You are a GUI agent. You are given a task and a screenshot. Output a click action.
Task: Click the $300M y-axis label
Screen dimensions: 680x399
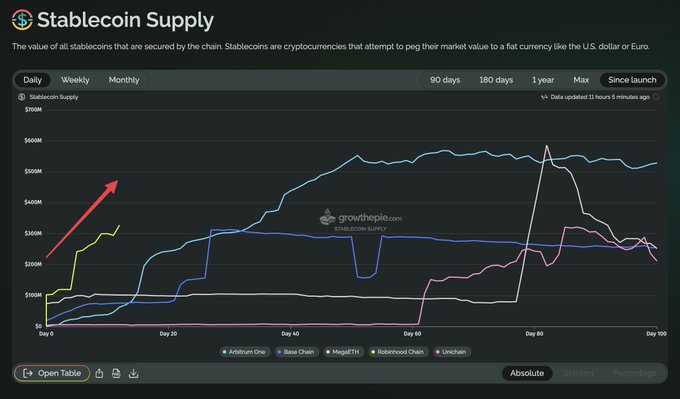[x=33, y=233]
